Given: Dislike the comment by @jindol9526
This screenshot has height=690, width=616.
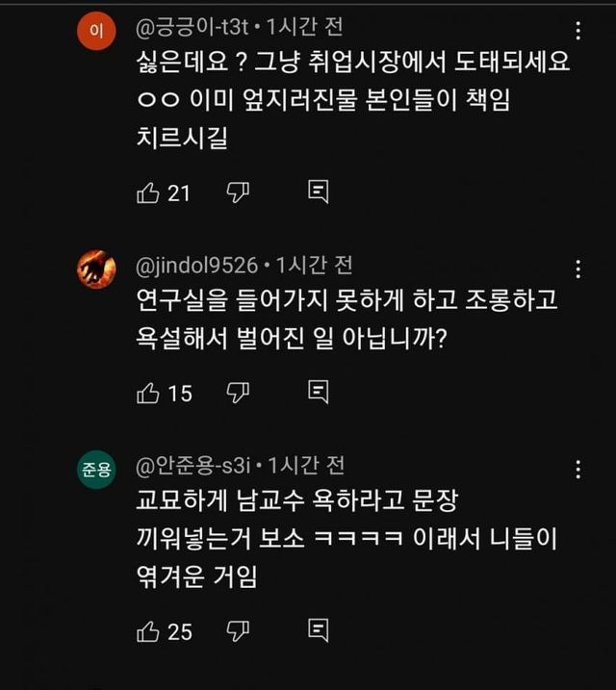Looking at the screenshot, I should (237, 393).
